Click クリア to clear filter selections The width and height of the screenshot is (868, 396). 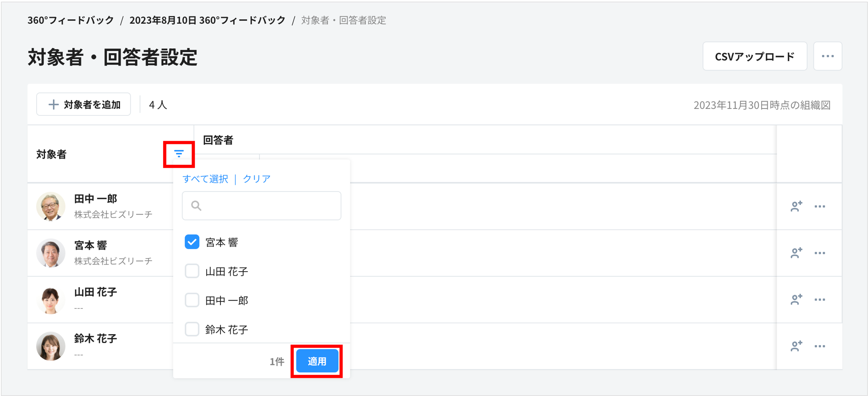click(256, 179)
